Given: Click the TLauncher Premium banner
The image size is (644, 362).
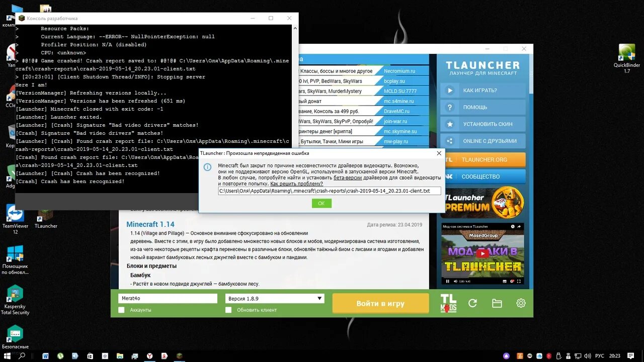Looking at the screenshot, I should pyautogui.click(x=483, y=203).
